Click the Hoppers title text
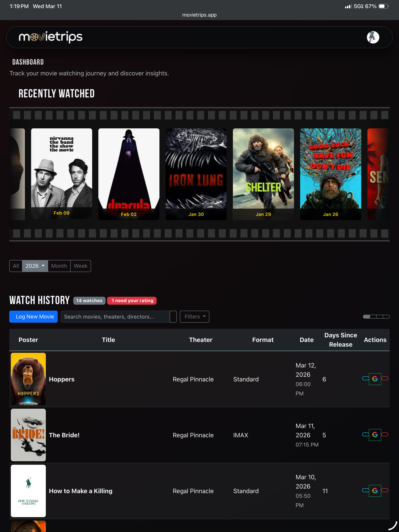This screenshot has width=399, height=532. coord(62,379)
